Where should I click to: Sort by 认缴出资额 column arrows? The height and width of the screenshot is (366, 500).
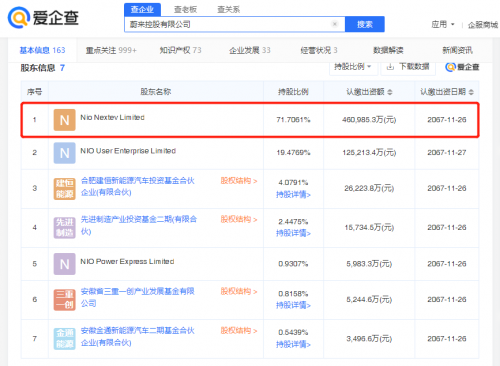coord(390,92)
